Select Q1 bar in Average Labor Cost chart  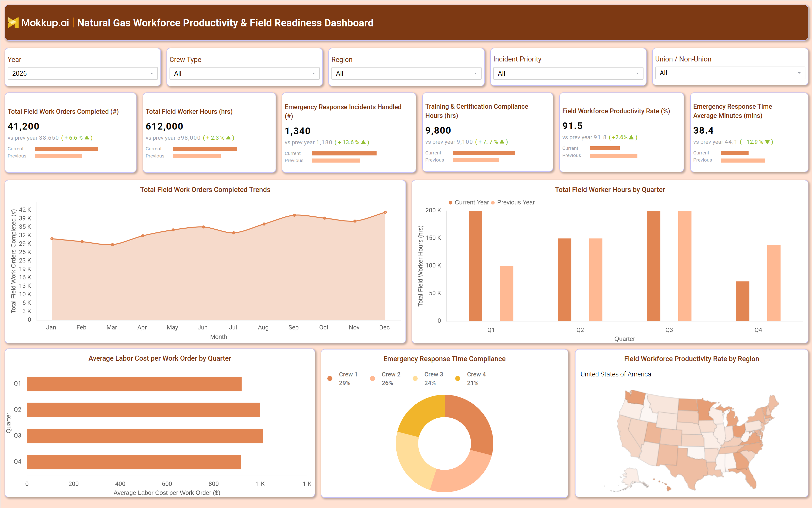134,384
